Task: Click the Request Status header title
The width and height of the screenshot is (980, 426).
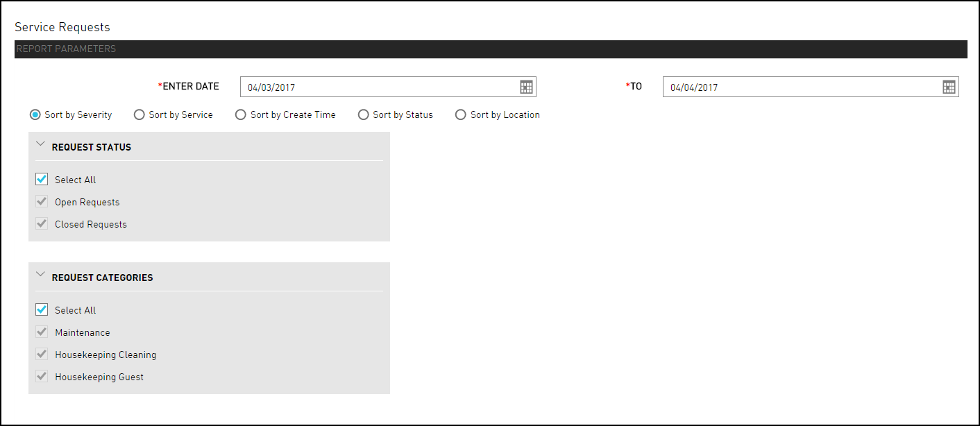Action: click(x=92, y=147)
